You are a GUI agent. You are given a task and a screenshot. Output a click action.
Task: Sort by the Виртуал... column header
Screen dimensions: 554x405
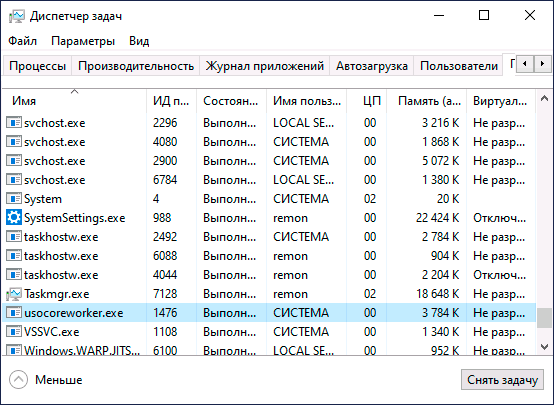pyautogui.click(x=501, y=101)
